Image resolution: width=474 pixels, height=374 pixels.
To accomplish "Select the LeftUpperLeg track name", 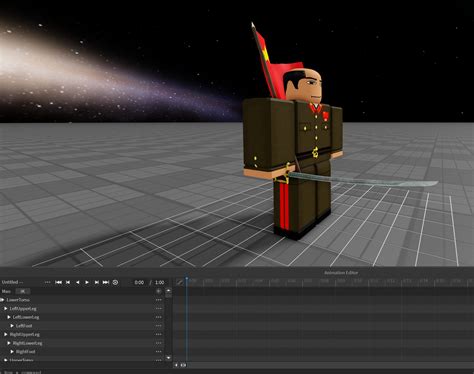I will pyautogui.click(x=23, y=309).
